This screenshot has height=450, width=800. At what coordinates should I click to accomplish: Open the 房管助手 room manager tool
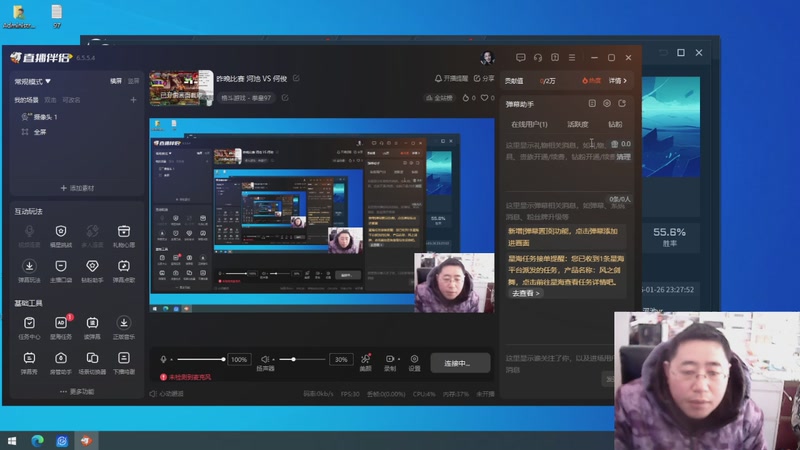(61, 362)
